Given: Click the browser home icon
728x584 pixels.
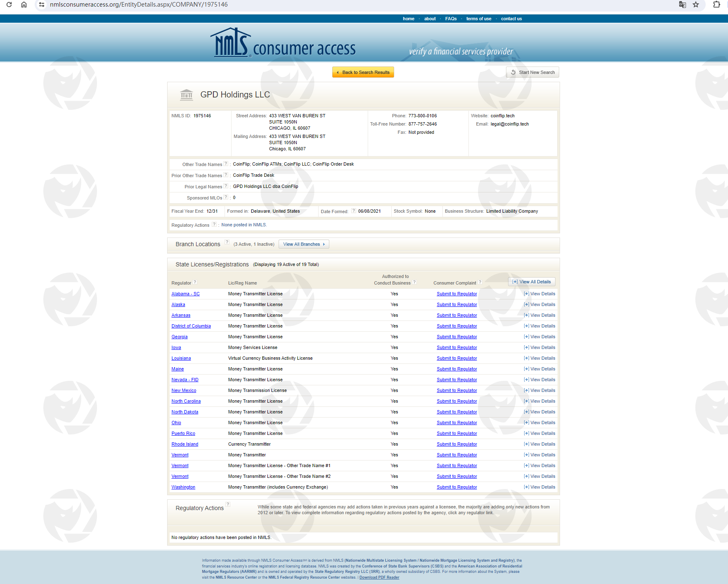Looking at the screenshot, I should pos(24,5).
